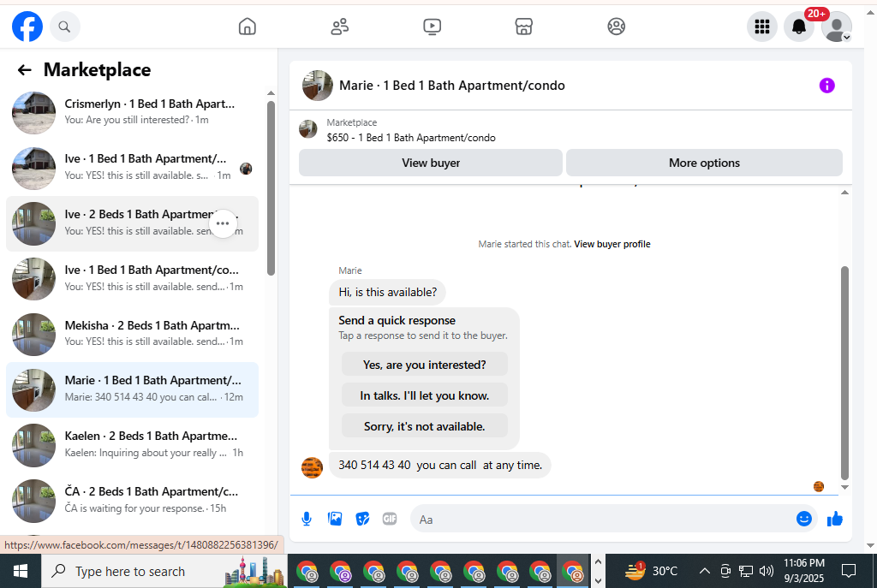Image resolution: width=877 pixels, height=588 pixels.
Task: Click the 'Hi, is this available?' message
Action: [388, 293]
